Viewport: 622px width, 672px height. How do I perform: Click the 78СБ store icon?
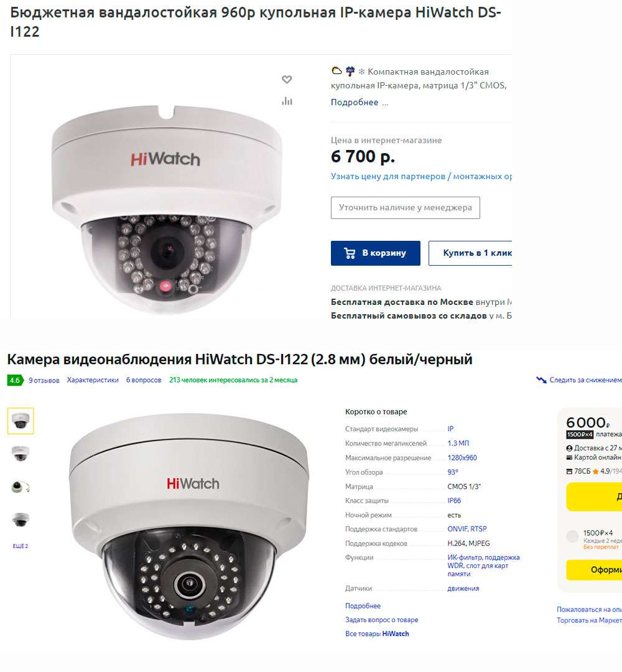pyautogui.click(x=569, y=472)
